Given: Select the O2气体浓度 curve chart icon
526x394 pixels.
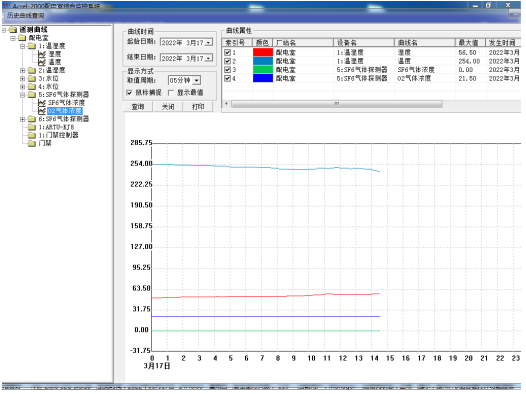Looking at the screenshot, I should pos(42,111).
